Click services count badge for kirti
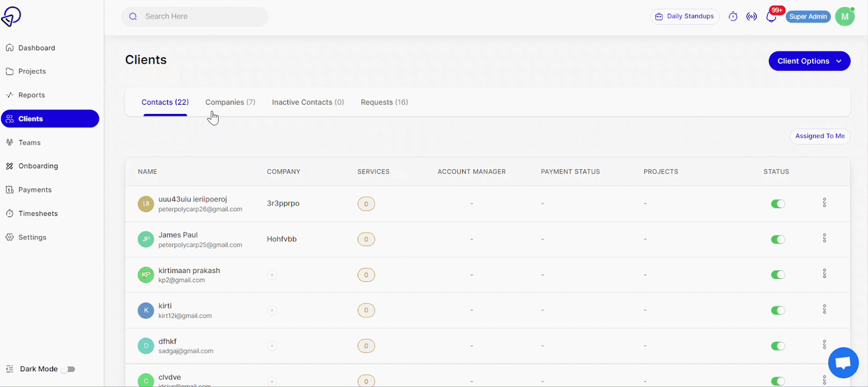Image resolution: width=868 pixels, height=387 pixels. pos(366,310)
